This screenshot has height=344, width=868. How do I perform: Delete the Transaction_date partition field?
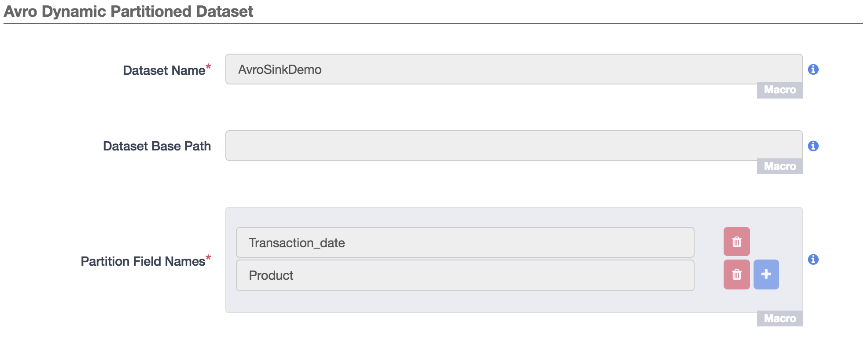[736, 242]
